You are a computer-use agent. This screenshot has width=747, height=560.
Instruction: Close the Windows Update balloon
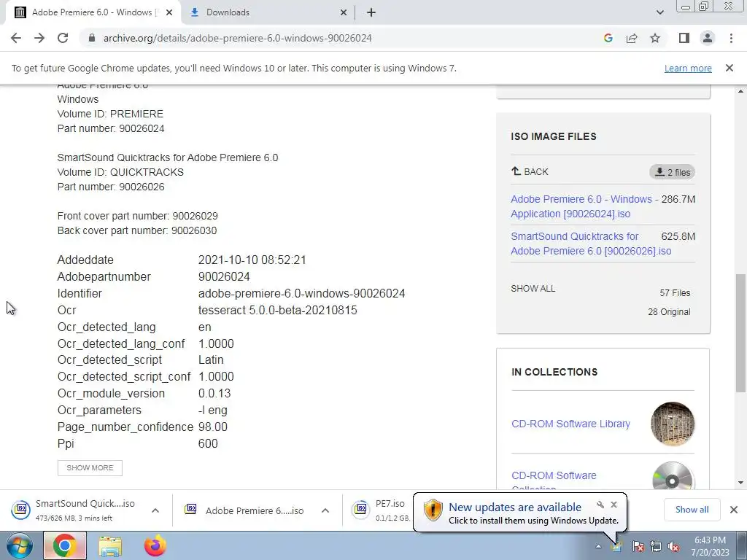[614, 505]
